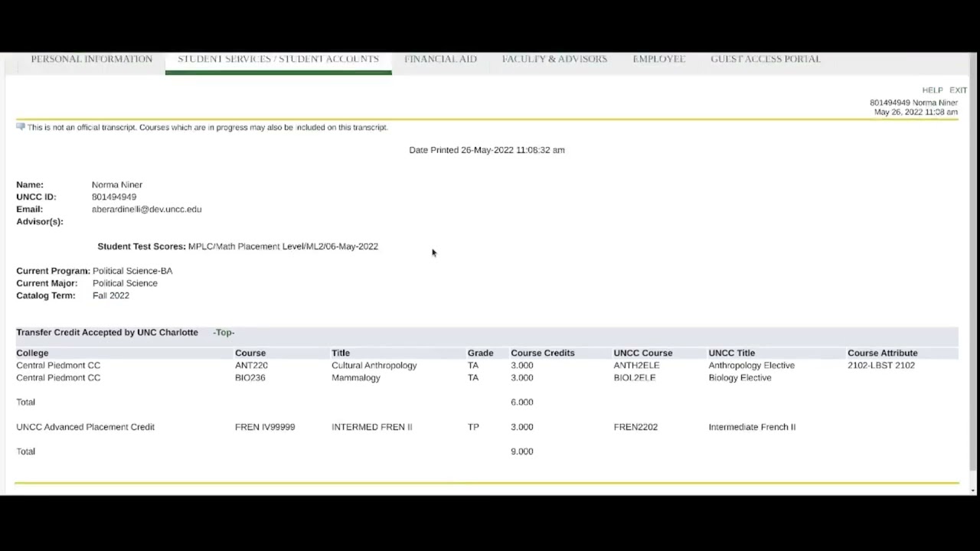Screen dimensions: 980x551
Task: Go to the Employee tab
Action: pos(658,59)
